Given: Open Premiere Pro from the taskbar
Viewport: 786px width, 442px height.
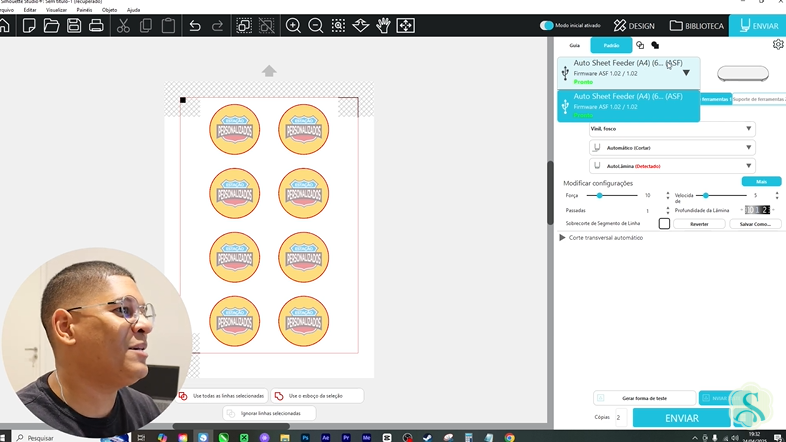Looking at the screenshot, I should pyautogui.click(x=346, y=437).
